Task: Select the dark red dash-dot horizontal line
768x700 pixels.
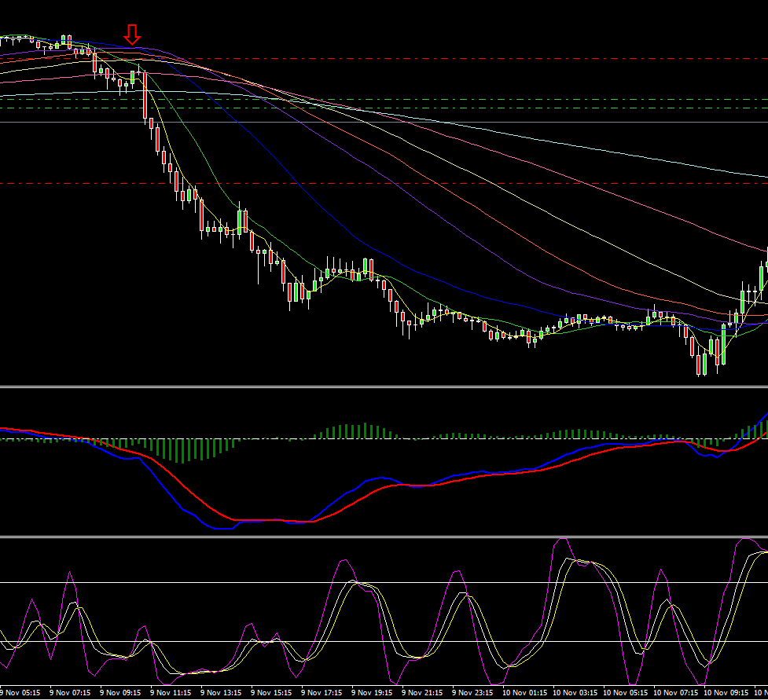Action: pyautogui.click(x=472, y=183)
